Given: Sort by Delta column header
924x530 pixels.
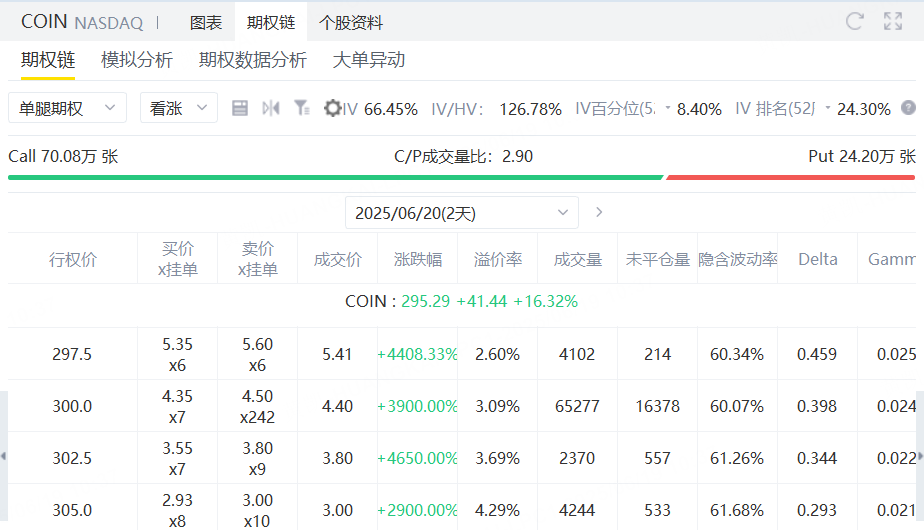Looking at the screenshot, I should click(818, 259).
